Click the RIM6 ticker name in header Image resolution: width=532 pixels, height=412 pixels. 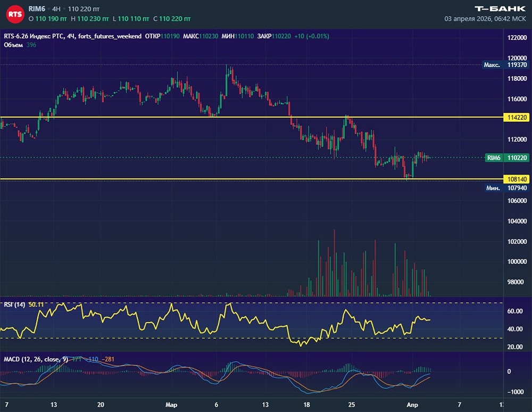[x=37, y=9]
